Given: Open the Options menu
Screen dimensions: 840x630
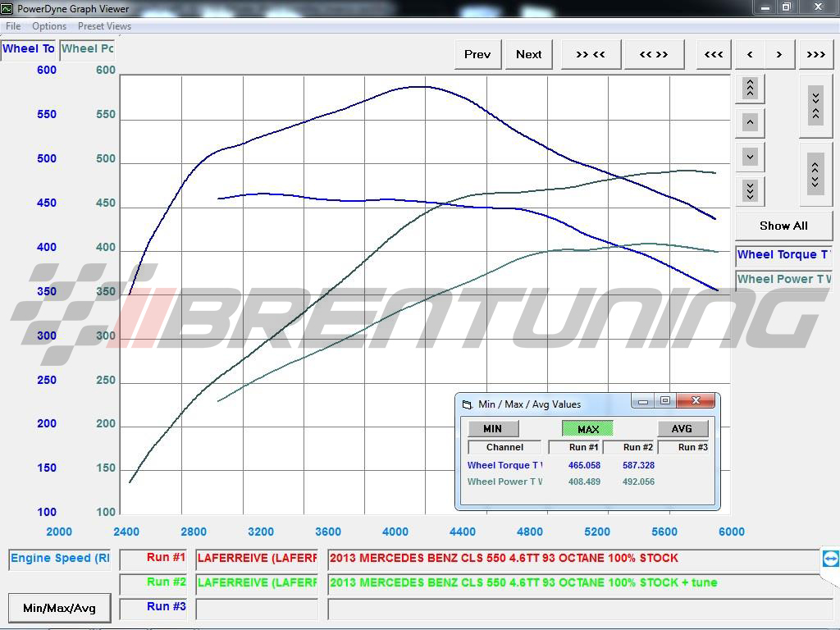Looking at the screenshot, I should tap(49, 26).
